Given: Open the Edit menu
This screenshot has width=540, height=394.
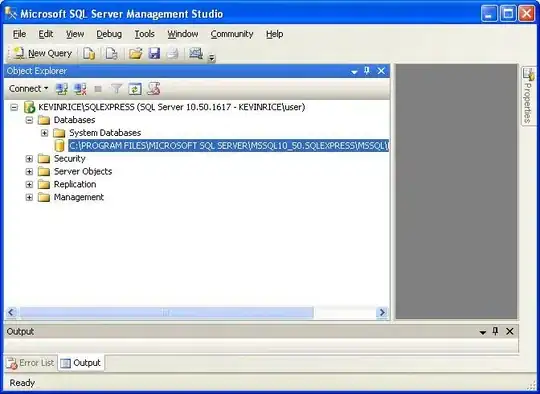Looking at the screenshot, I should click(46, 34).
